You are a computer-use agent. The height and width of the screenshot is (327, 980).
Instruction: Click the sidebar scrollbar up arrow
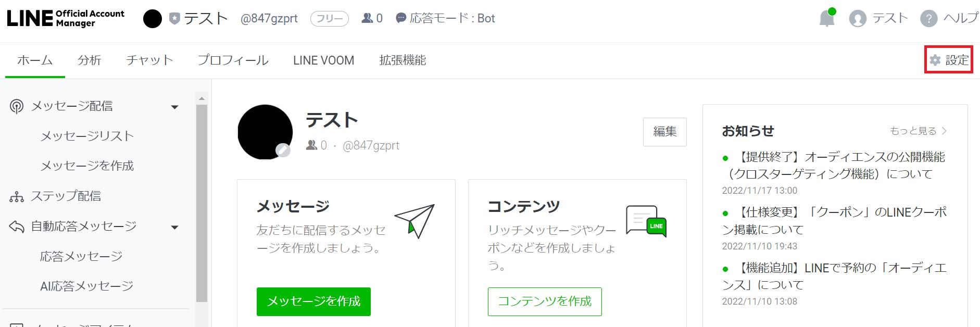click(202, 98)
